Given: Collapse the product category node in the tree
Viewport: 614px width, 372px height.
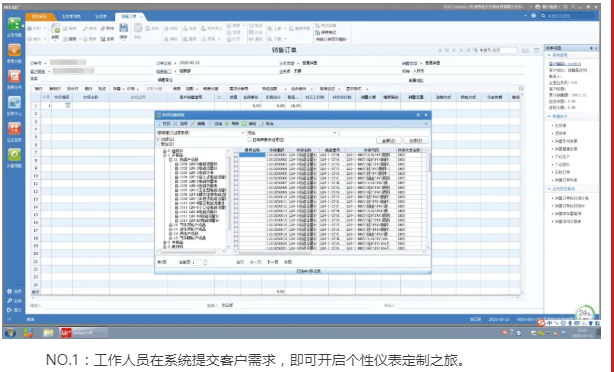Looking at the screenshot, I should point(165,155).
